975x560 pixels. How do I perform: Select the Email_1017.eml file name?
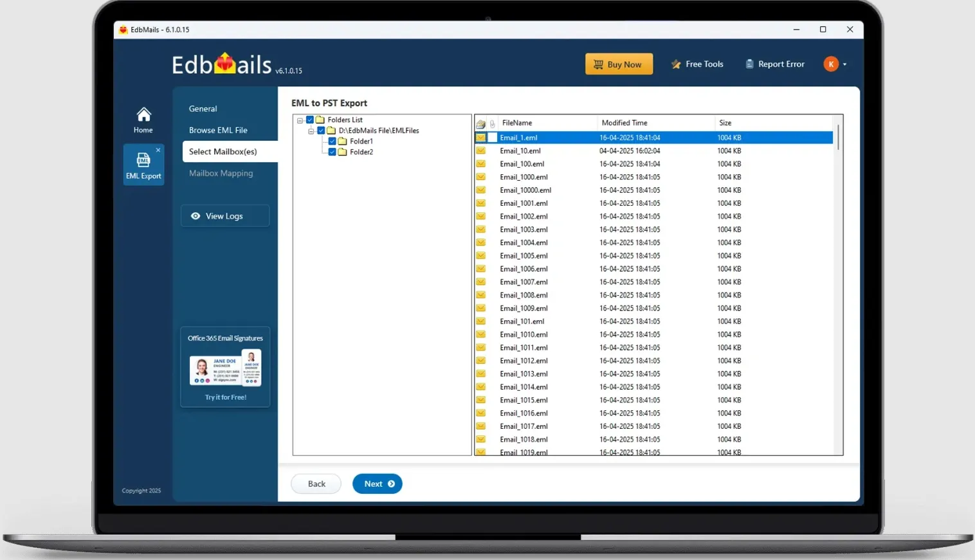[524, 426]
